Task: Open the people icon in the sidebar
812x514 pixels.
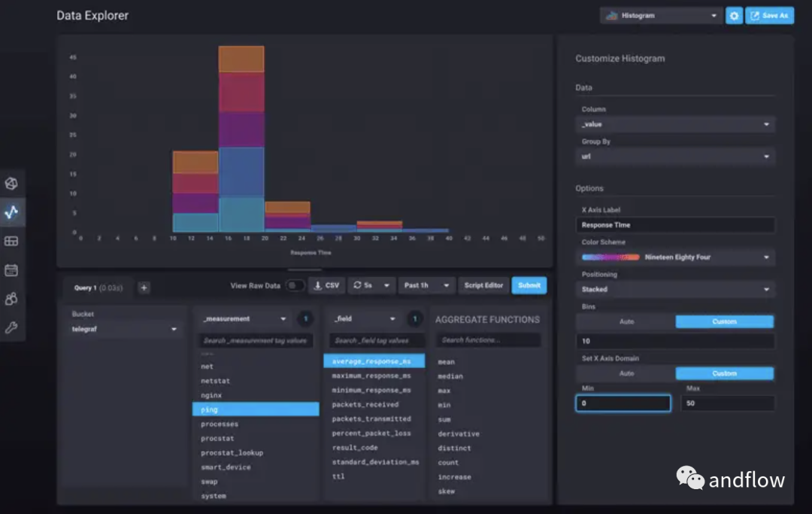Action: pyautogui.click(x=11, y=299)
